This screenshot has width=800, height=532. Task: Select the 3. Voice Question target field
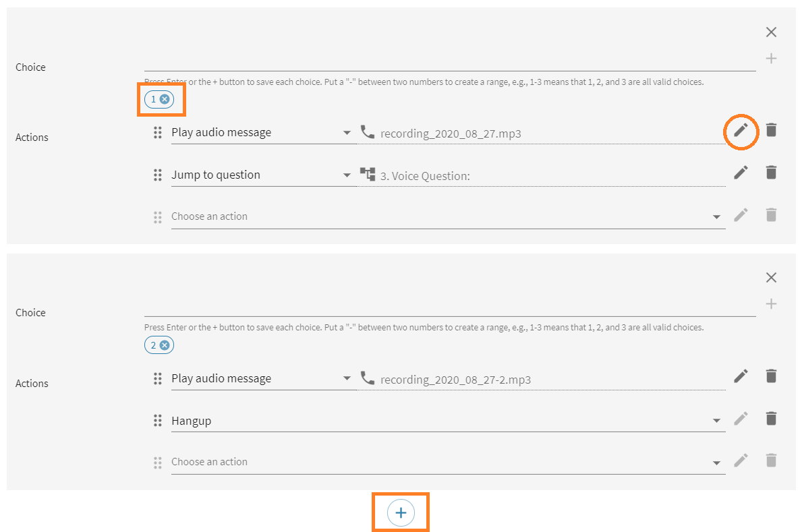pos(542,175)
